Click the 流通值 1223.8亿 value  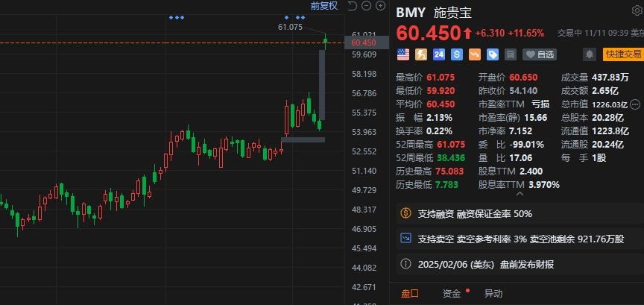tap(610, 131)
